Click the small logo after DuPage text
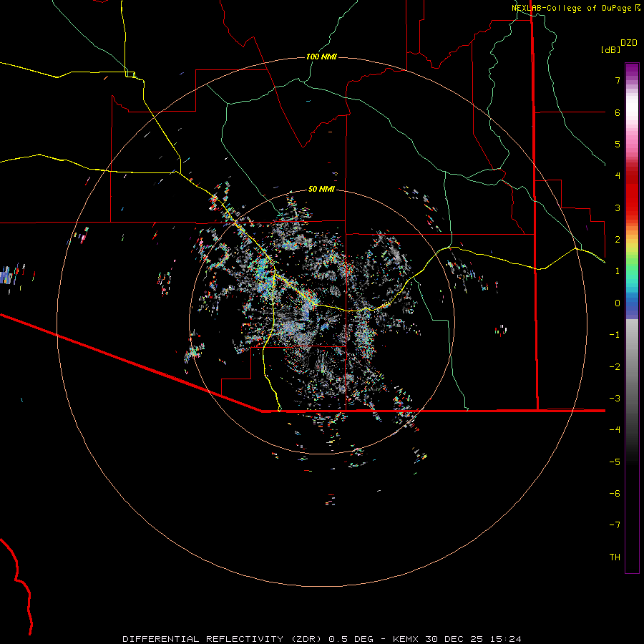The width and height of the screenshot is (644, 644). (x=638, y=8)
